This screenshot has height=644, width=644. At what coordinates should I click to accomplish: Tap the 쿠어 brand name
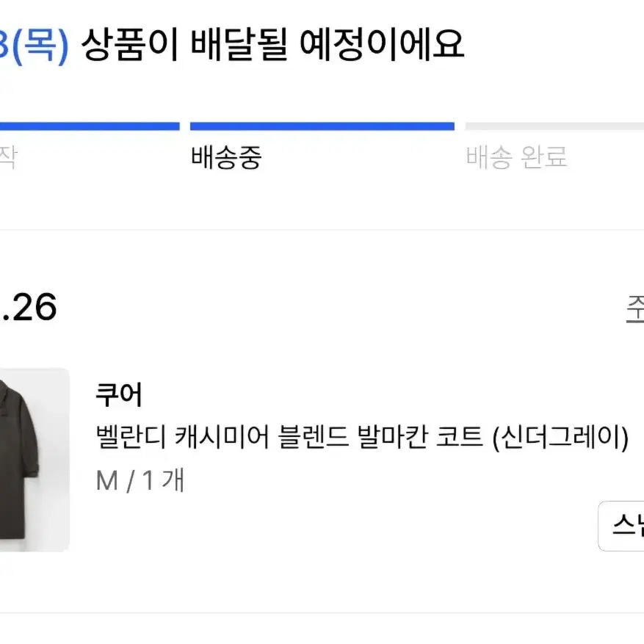(119, 394)
